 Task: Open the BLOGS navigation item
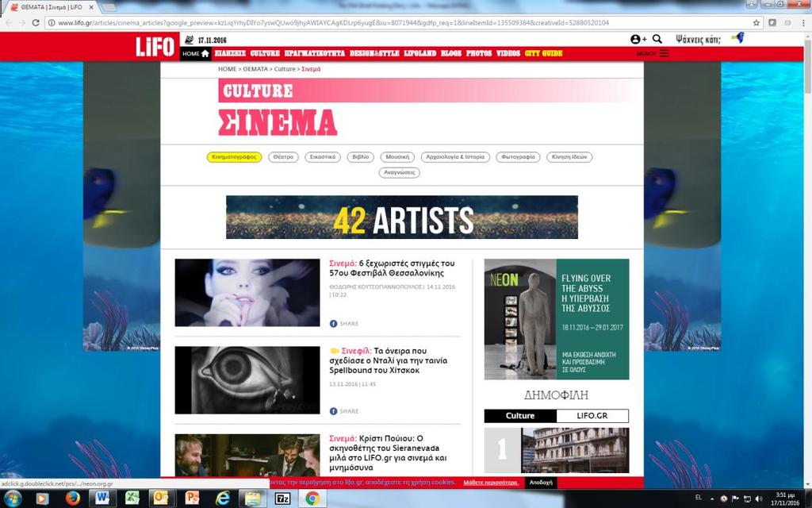450,53
